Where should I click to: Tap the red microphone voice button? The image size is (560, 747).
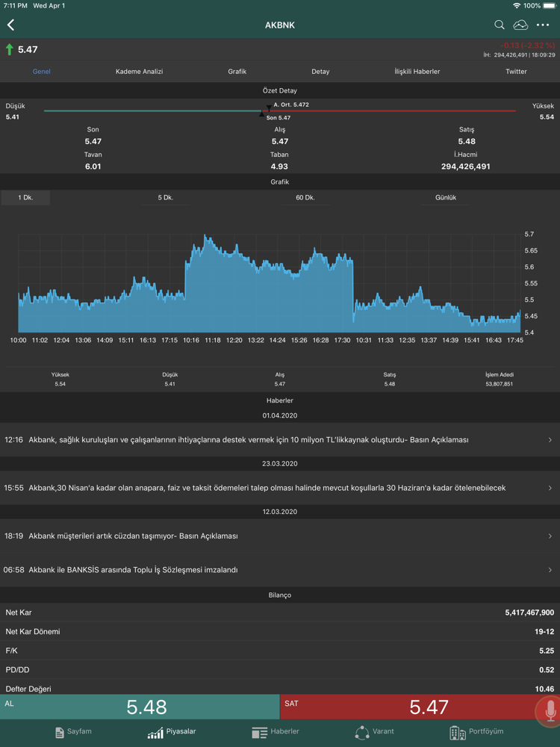tap(550, 712)
